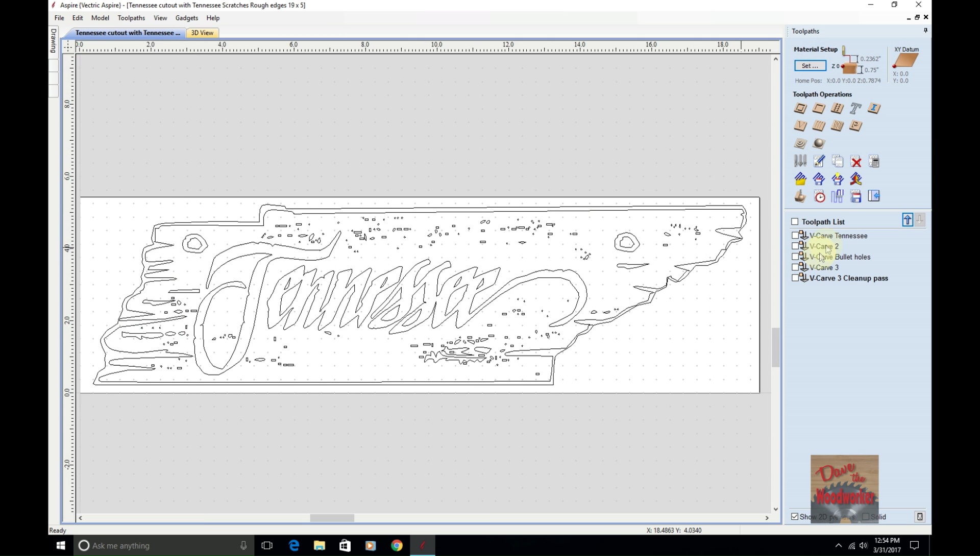This screenshot has height=556, width=980.
Task: Click the Material Setup Set... button
Action: click(x=810, y=65)
